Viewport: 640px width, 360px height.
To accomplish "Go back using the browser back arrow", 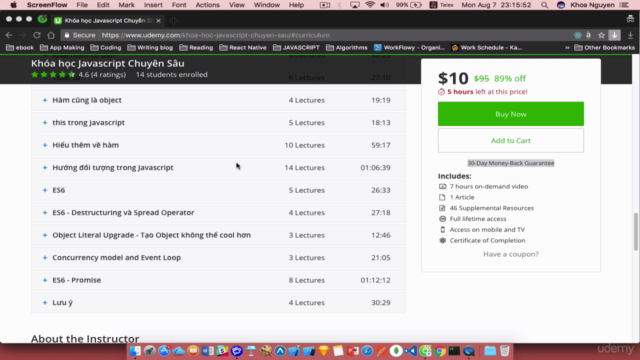I will coord(9,35).
